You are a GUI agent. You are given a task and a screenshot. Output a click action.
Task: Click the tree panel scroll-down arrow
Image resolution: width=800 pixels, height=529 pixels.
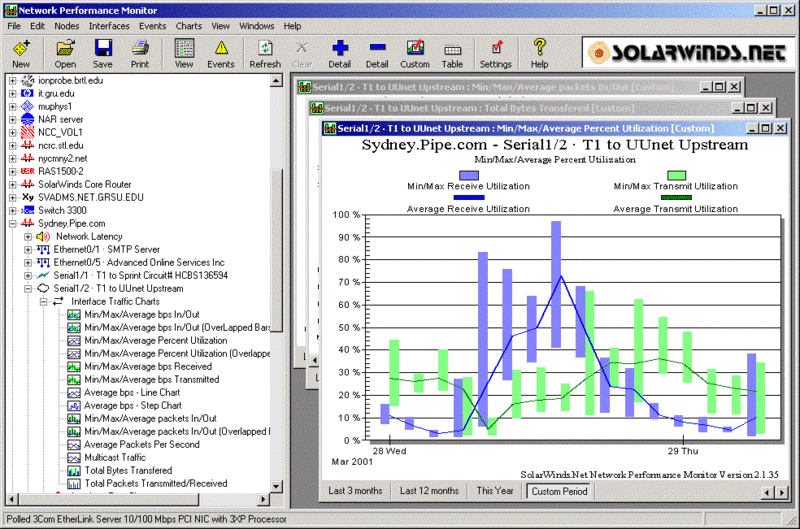[276, 486]
